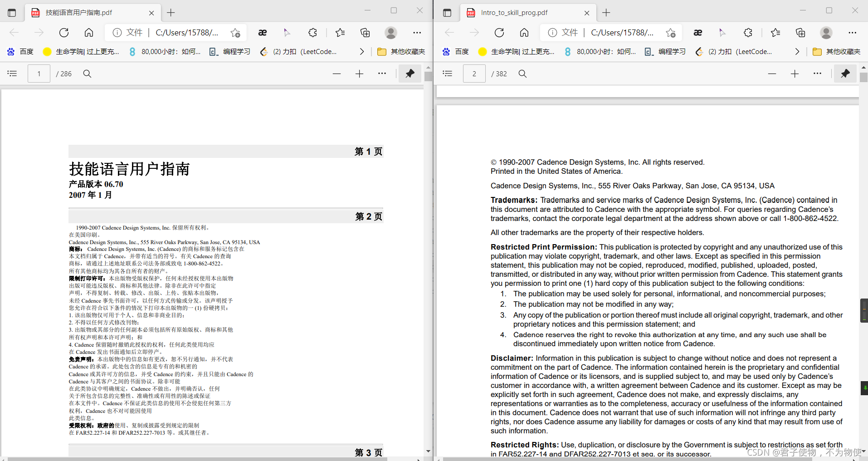Open collections in right window

point(800,33)
